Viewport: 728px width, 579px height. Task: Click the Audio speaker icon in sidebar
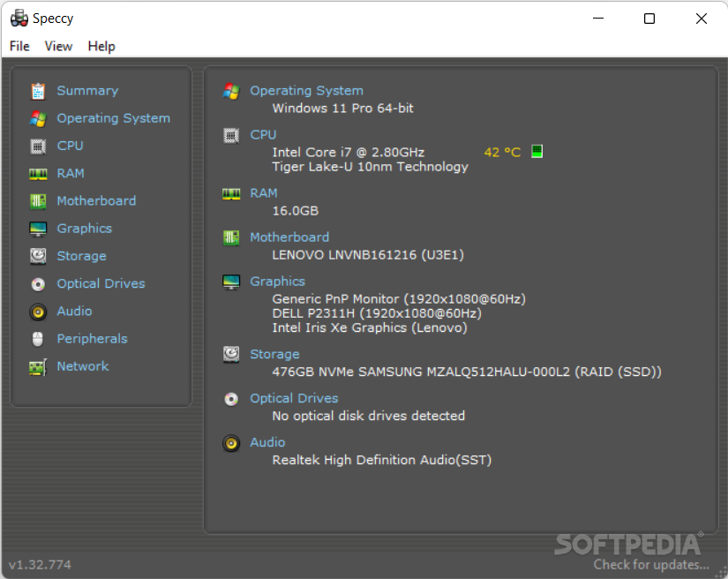pyautogui.click(x=38, y=312)
